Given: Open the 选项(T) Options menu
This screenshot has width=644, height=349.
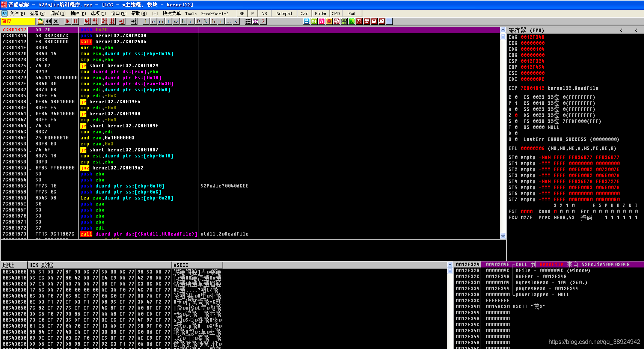Looking at the screenshot, I should [x=98, y=14].
